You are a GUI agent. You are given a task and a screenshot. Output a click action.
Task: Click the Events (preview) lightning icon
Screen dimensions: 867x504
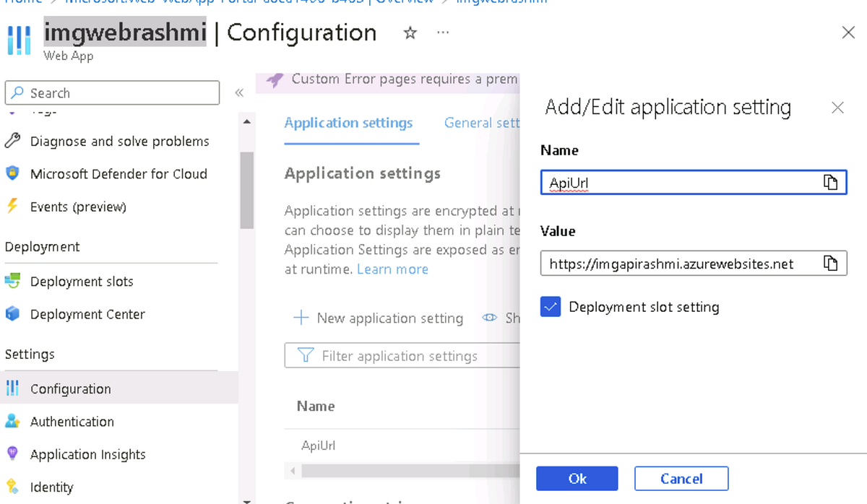click(12, 207)
